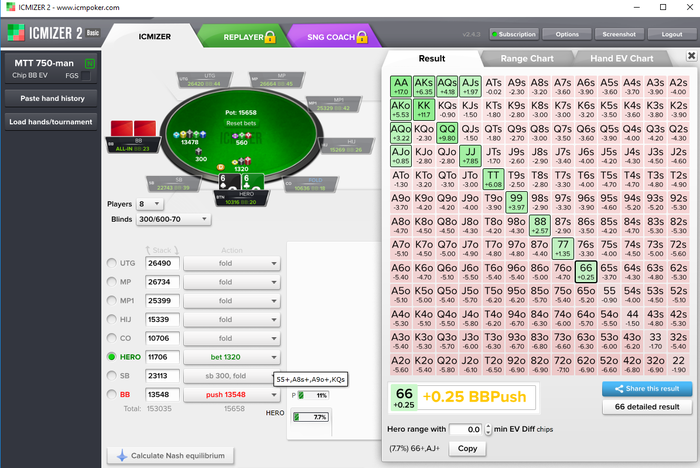The height and width of the screenshot is (468, 700).
Task: Click the Options button
Action: [x=567, y=34]
